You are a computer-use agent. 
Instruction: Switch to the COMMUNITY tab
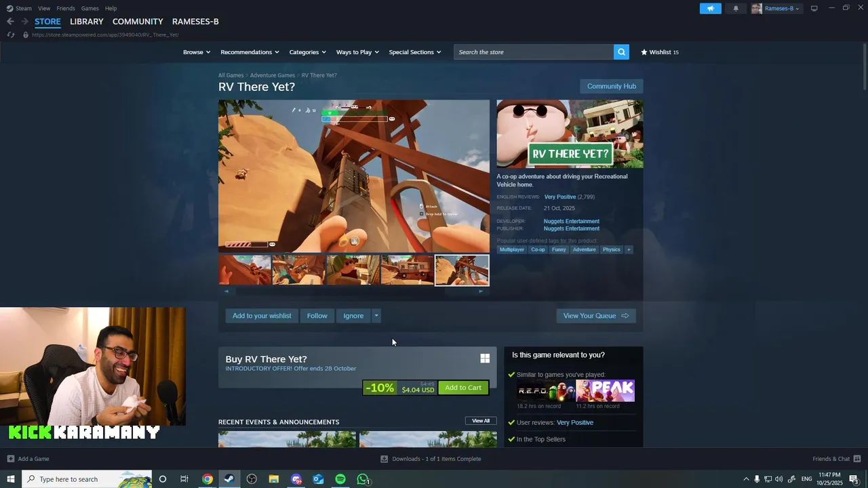(x=138, y=22)
